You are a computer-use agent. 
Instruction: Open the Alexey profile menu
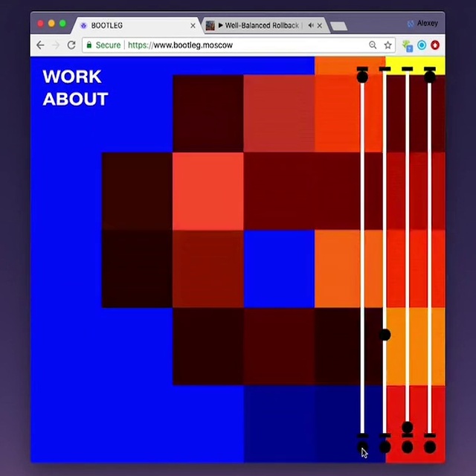[x=423, y=23]
